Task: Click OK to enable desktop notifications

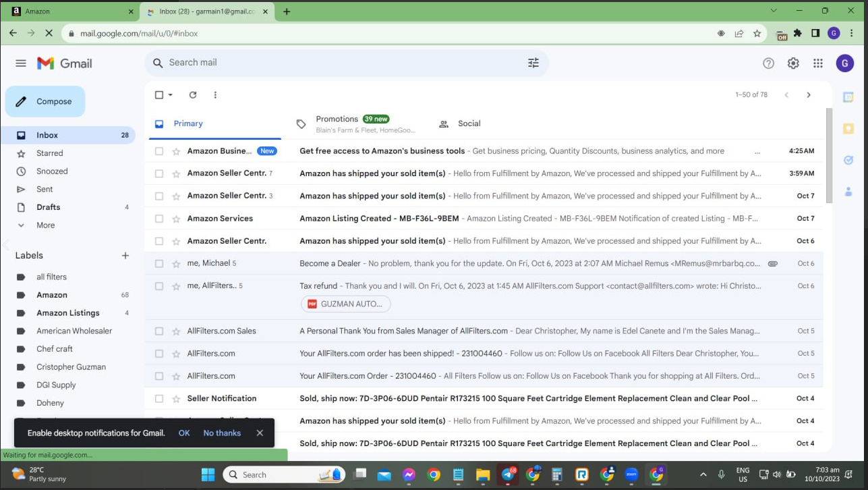Action: click(x=184, y=433)
